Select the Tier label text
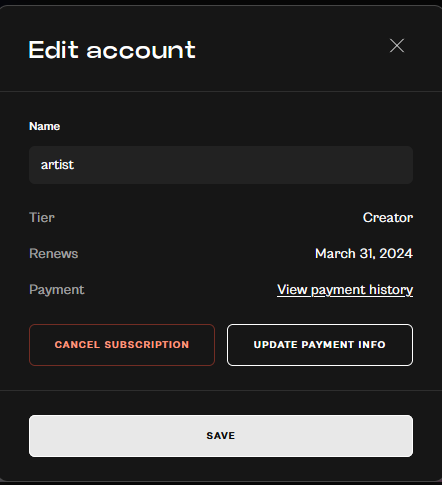 42,218
